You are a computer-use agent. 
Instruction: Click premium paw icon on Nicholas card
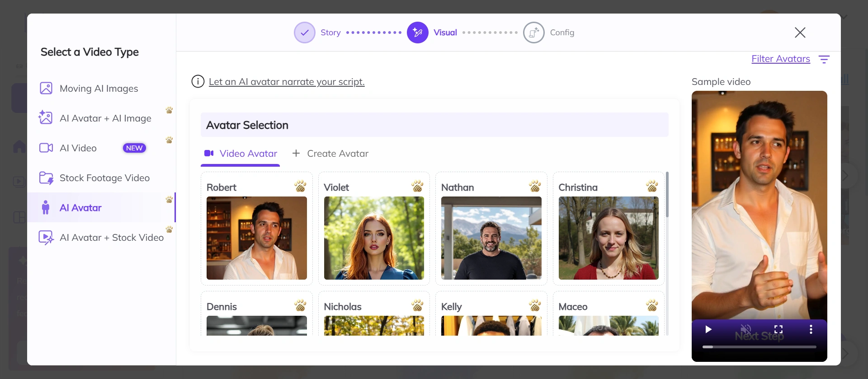417,305
